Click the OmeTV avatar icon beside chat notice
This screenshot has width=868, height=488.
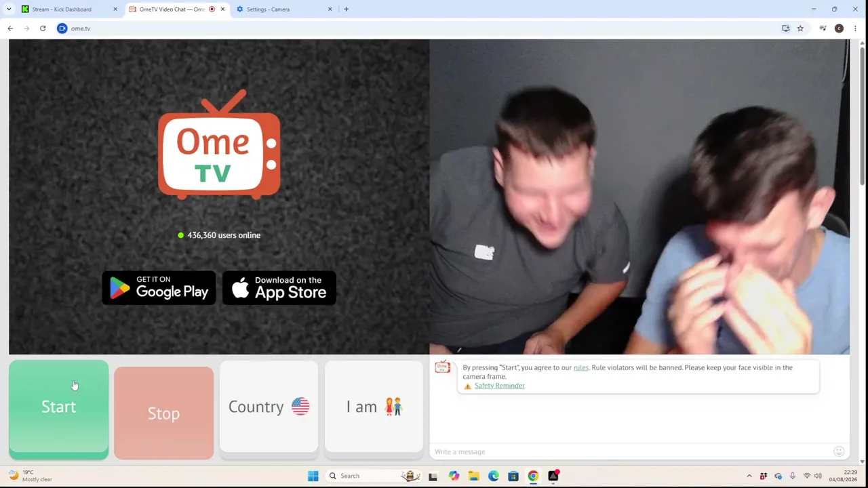pos(443,367)
